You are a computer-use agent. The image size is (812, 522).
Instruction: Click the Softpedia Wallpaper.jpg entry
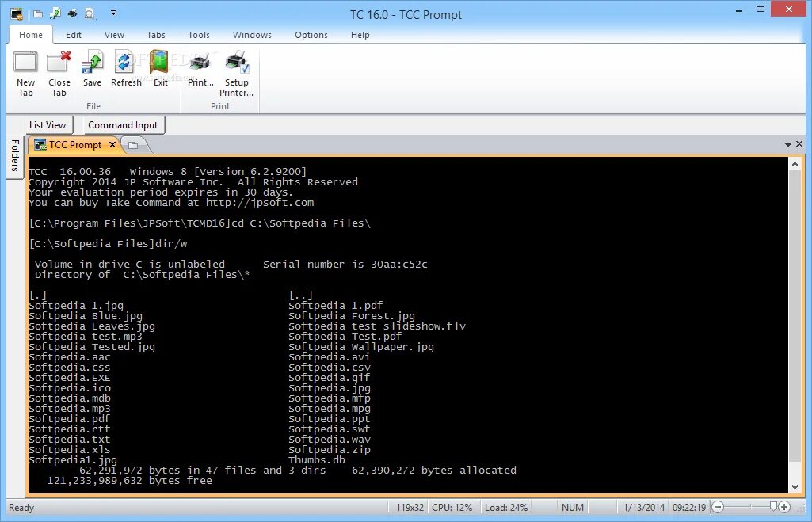click(361, 347)
